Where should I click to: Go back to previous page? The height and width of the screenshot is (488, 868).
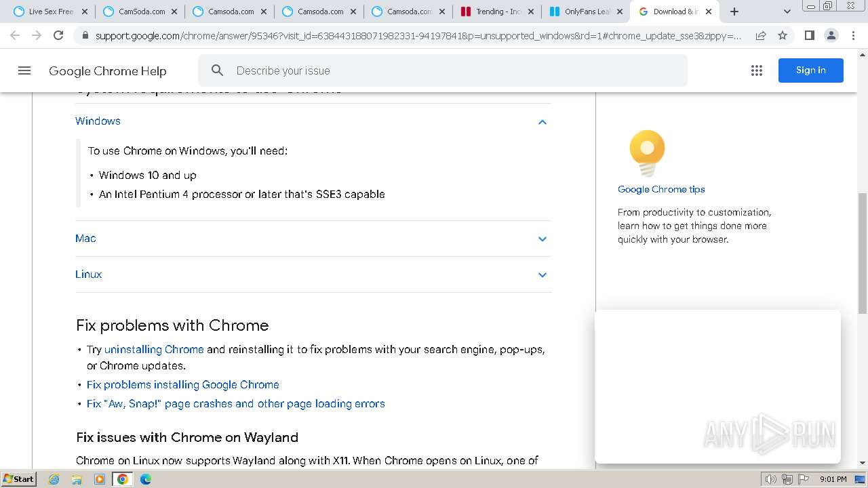click(x=15, y=35)
